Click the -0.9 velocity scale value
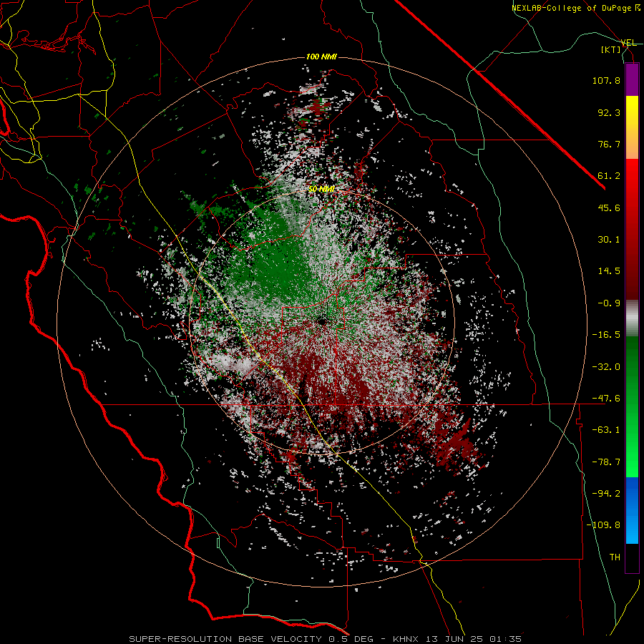The width and height of the screenshot is (644, 644). point(609,303)
